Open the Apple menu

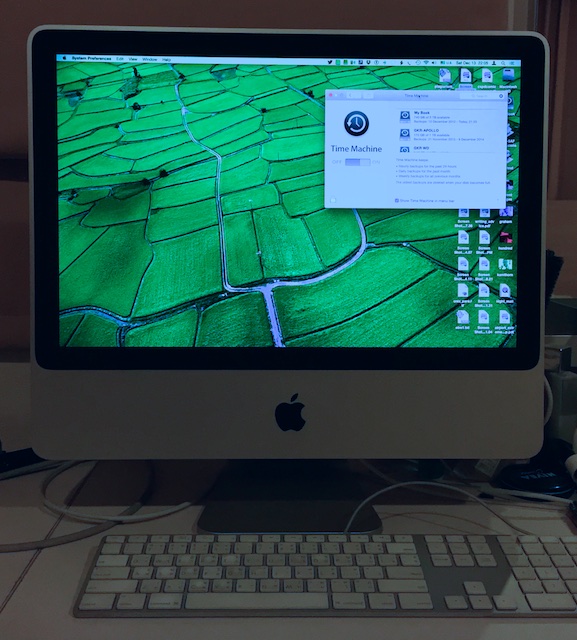point(64,58)
